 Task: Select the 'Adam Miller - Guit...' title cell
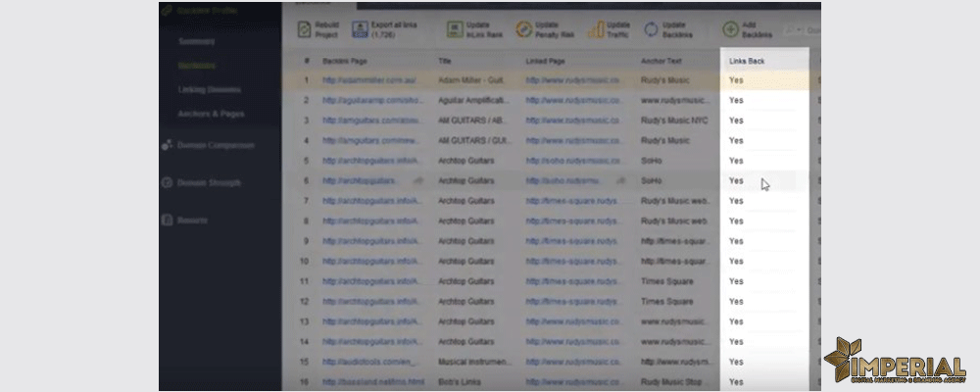click(x=470, y=80)
